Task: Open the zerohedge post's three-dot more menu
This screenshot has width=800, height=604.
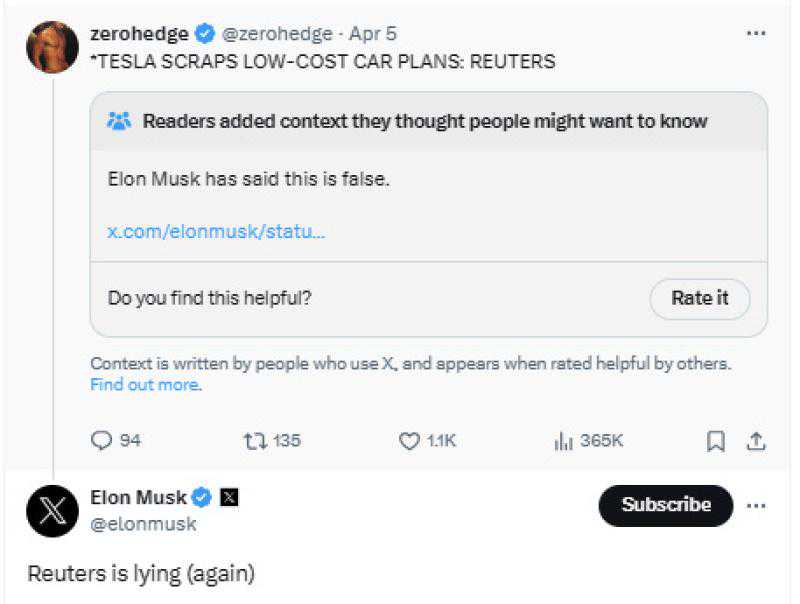Action: point(756,33)
